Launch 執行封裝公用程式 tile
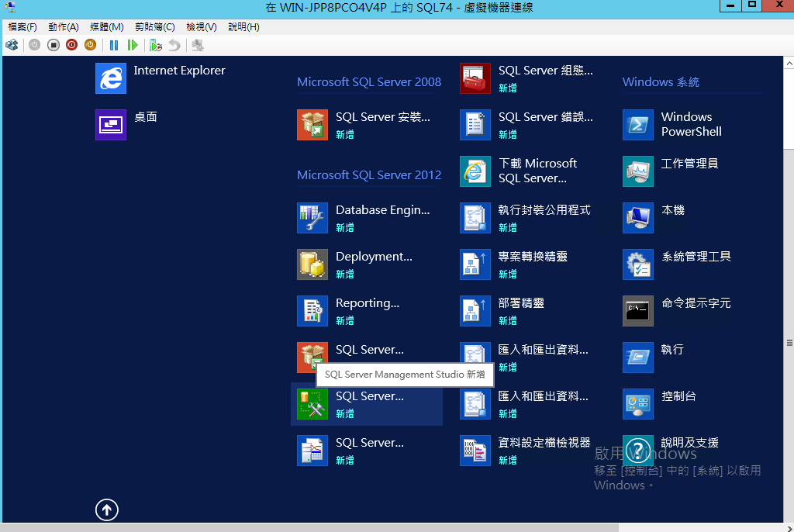The width and height of the screenshot is (794, 532). coord(525,218)
